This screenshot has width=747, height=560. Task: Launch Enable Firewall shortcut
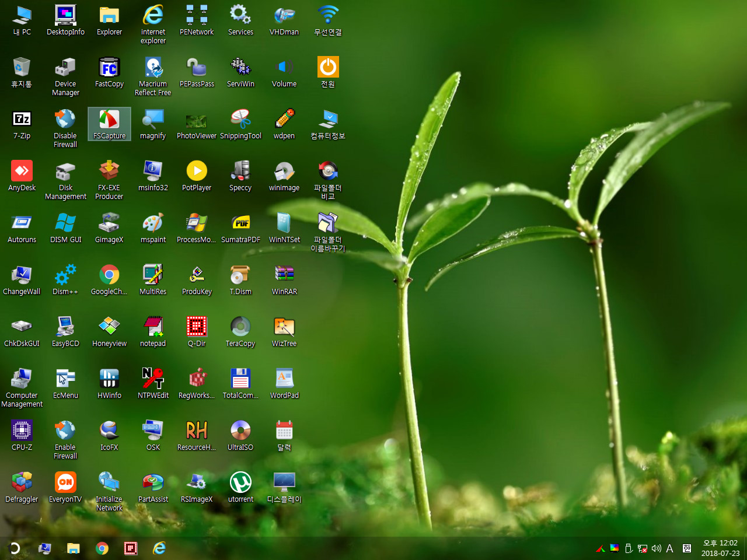(65, 440)
